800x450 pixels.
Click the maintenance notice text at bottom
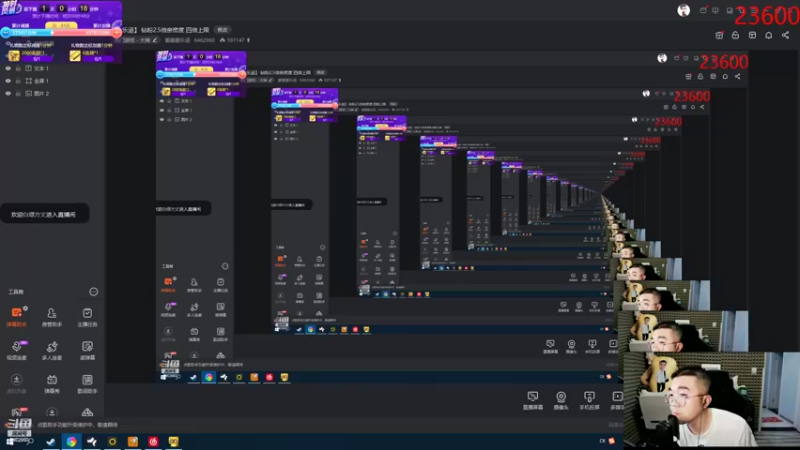[x=78, y=424]
